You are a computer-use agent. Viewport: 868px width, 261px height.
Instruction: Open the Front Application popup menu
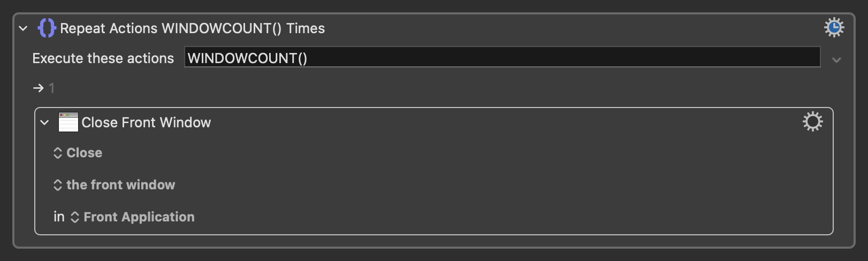pos(139,217)
